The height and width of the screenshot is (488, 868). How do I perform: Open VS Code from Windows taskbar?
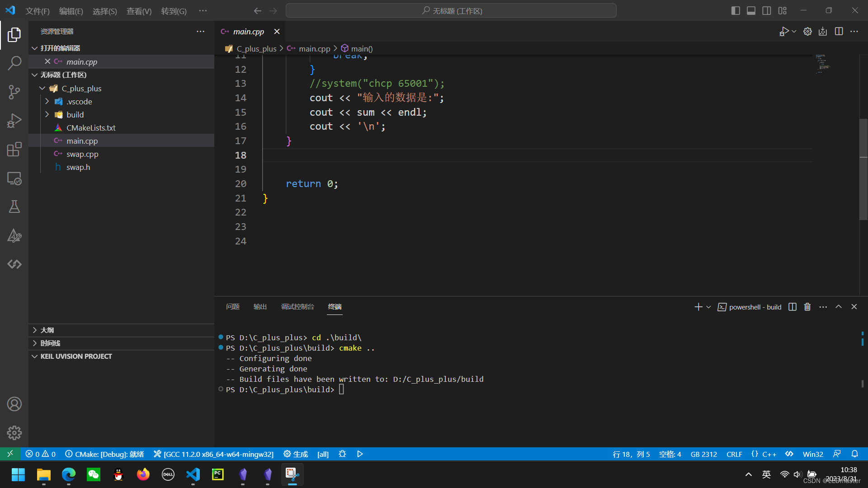point(193,474)
